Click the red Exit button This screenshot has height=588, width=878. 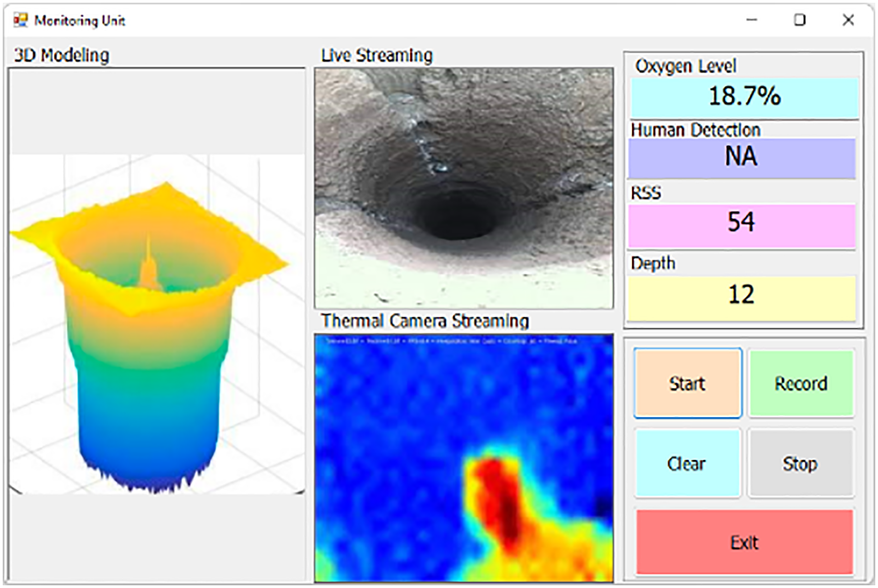(744, 542)
